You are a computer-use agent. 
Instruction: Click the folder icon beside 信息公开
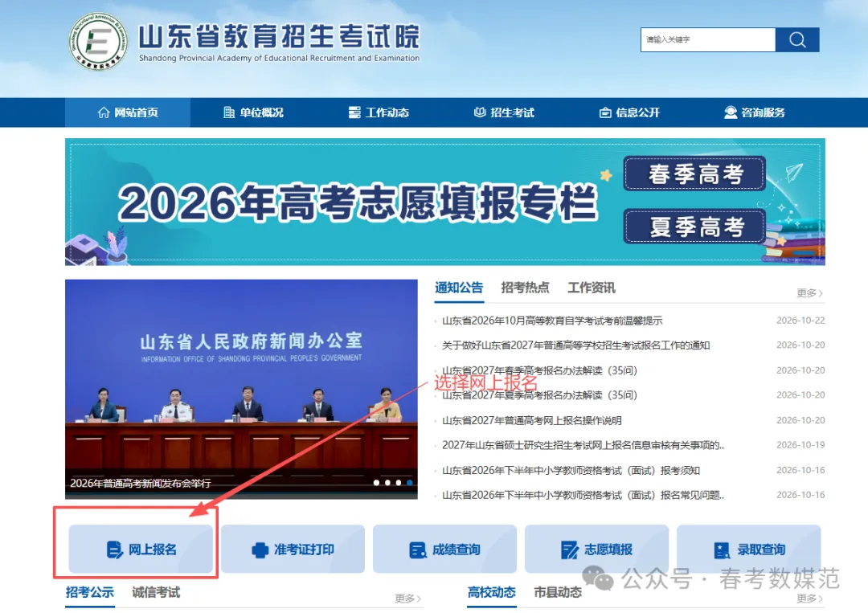pyautogui.click(x=605, y=112)
